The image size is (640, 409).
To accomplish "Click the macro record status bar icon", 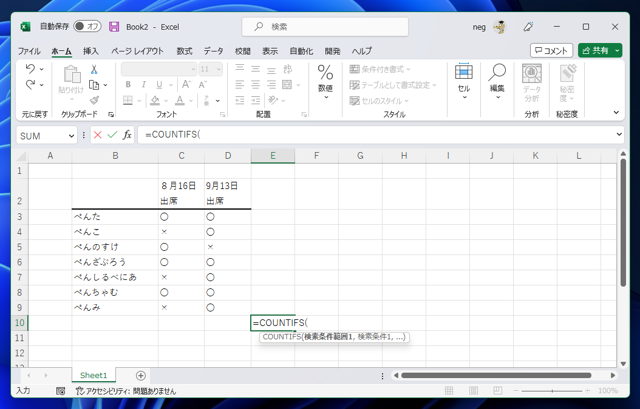I will (x=60, y=391).
